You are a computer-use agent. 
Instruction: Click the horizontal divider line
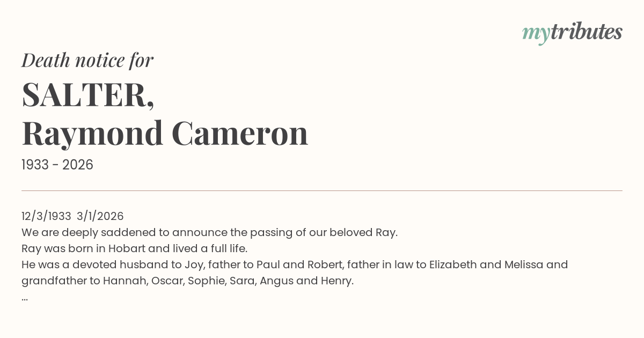point(322,190)
